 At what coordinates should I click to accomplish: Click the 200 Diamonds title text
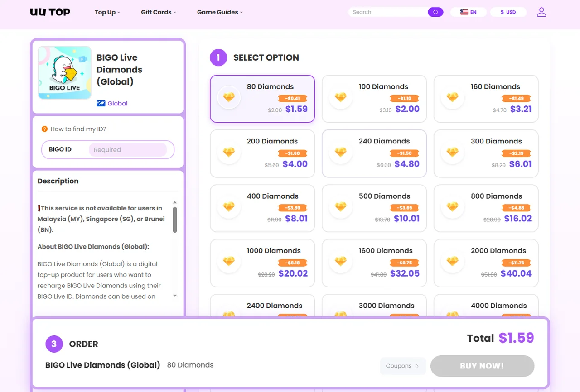[272, 141]
